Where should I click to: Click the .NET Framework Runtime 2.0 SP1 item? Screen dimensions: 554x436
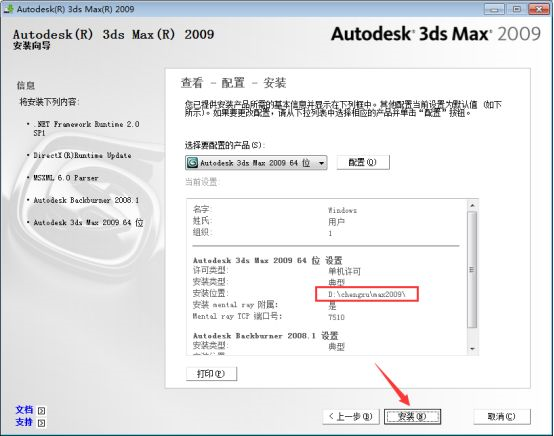pos(86,129)
